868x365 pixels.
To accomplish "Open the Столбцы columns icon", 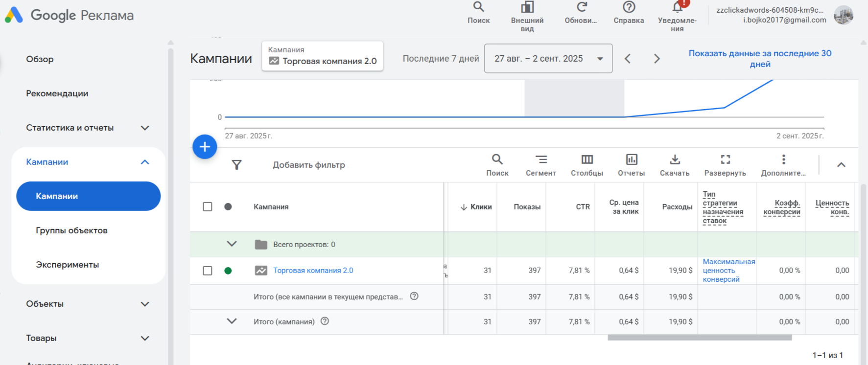I will point(587,160).
